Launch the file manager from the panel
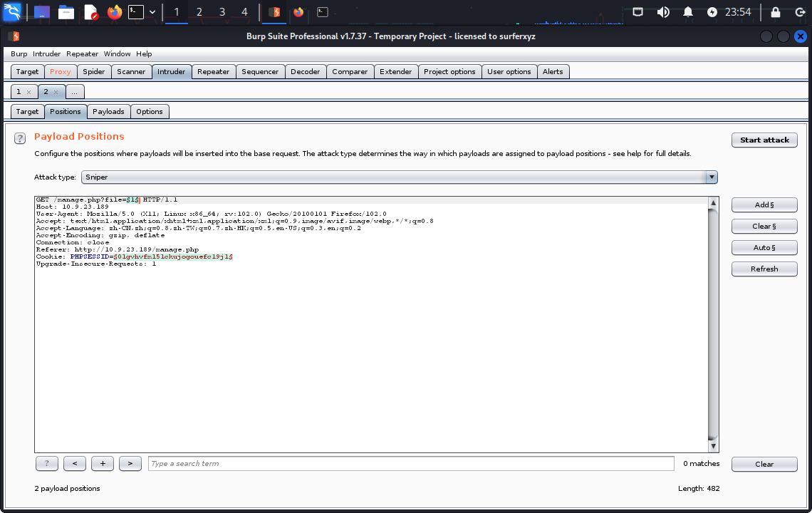 pyautogui.click(x=66, y=12)
